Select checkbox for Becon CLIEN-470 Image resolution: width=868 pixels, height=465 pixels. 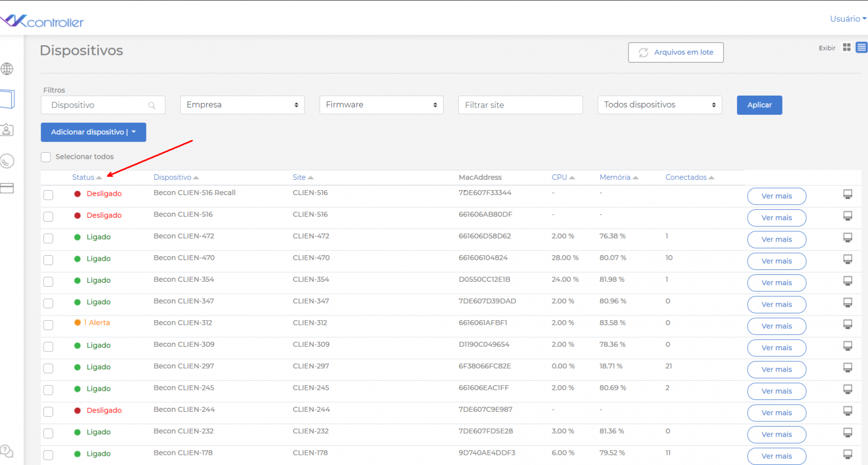pyautogui.click(x=48, y=260)
